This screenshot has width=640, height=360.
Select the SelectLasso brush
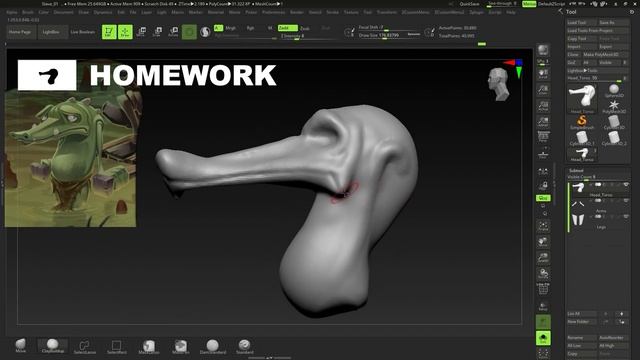84,347
